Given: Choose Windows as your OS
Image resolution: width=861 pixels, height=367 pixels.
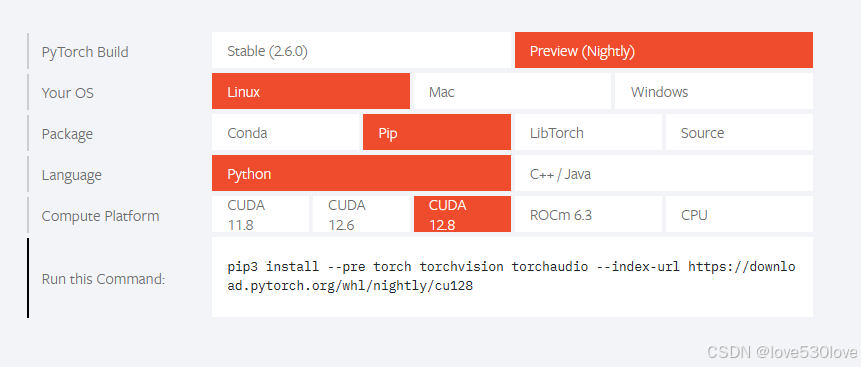Looking at the screenshot, I should (x=714, y=91).
